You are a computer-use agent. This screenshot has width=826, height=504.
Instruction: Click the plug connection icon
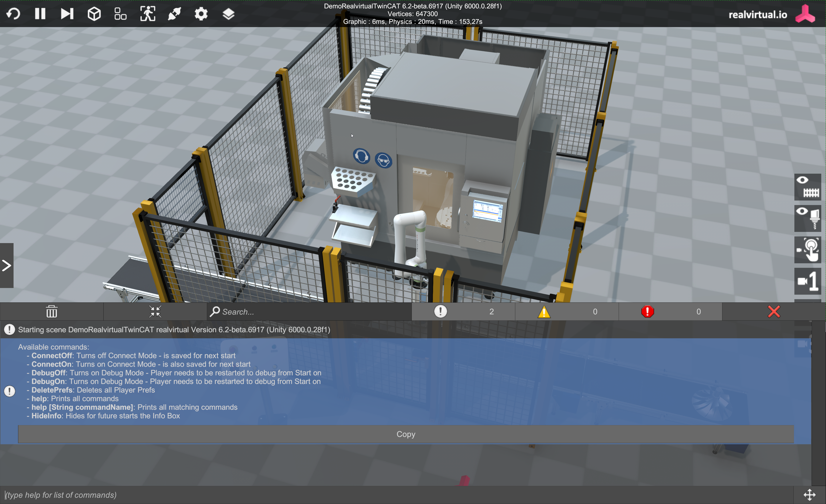174,14
